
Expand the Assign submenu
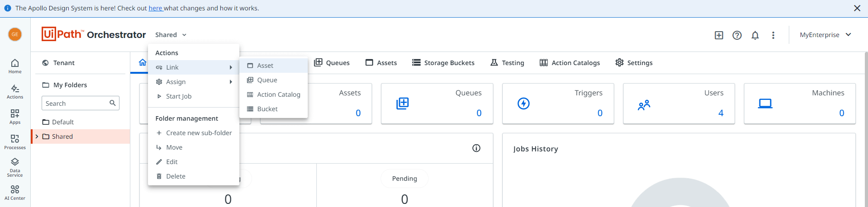(194, 82)
